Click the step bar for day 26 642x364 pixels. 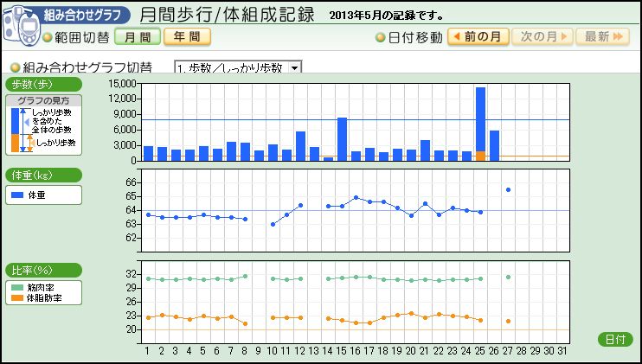tap(494, 145)
